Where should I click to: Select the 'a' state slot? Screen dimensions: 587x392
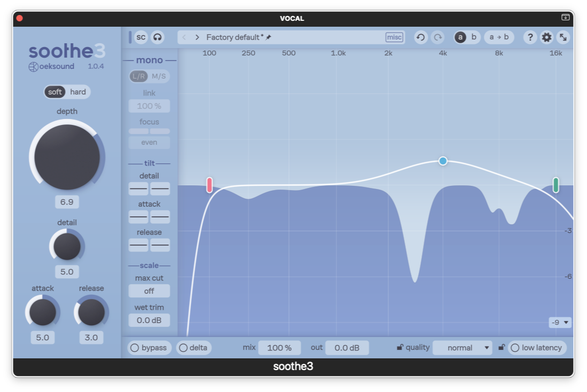460,37
